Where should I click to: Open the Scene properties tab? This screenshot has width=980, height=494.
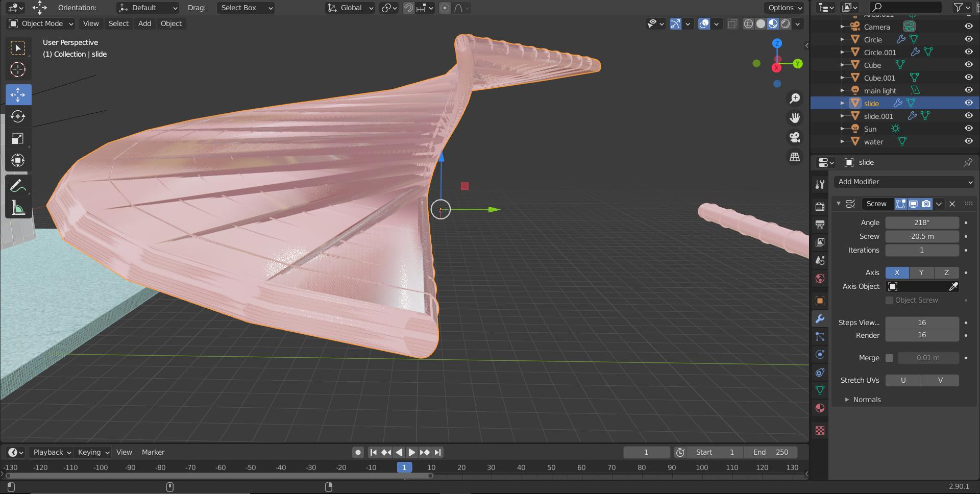(820, 260)
